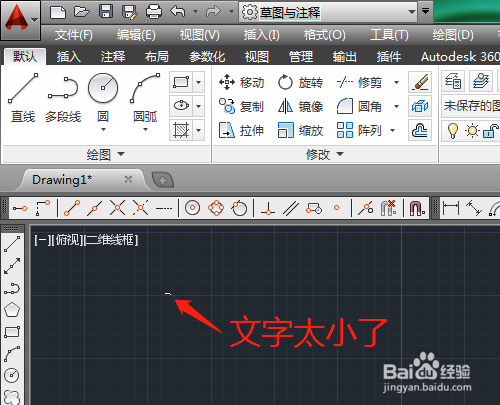This screenshot has width=500, height=405.
Task: Expand the 绘图 panel flyout
Action: tap(105, 154)
